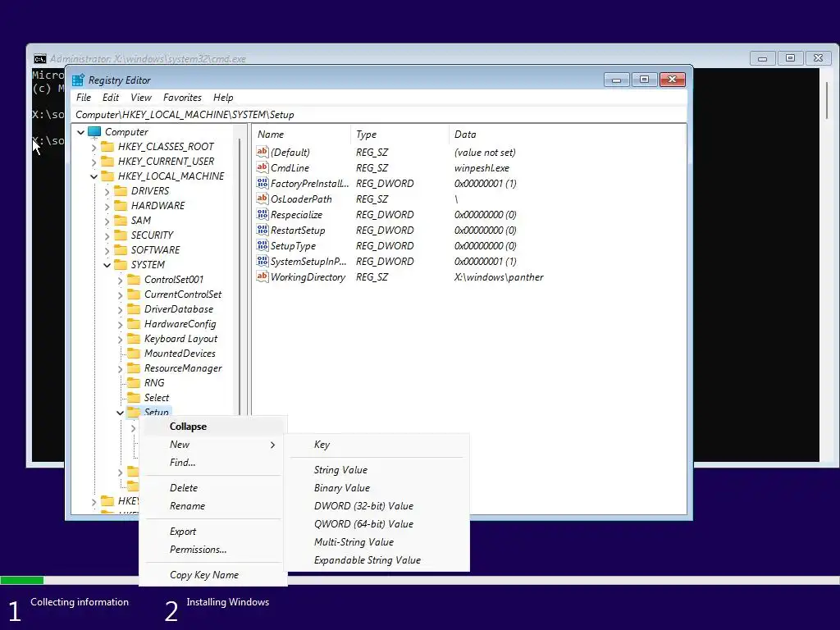Viewport: 840px width, 630px height.
Task: Create a new Expandable String Value
Action: [x=377, y=560]
